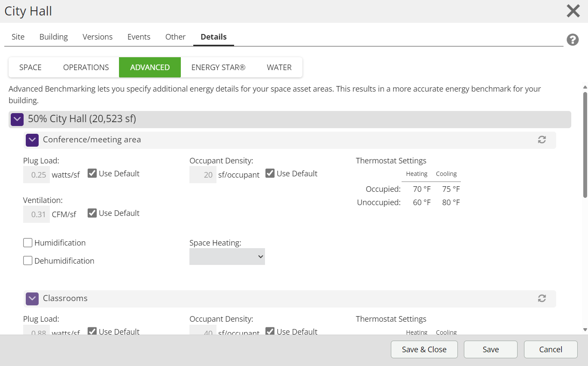Collapse the 50% City Hall section
Viewport: 588px width, 366px height.
[x=17, y=119]
